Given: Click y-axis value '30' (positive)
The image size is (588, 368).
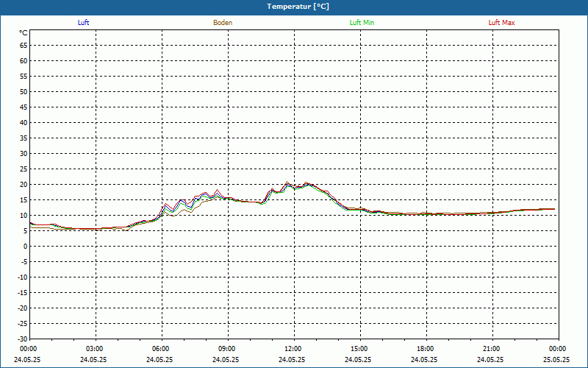Looking at the screenshot, I should coord(24,154).
